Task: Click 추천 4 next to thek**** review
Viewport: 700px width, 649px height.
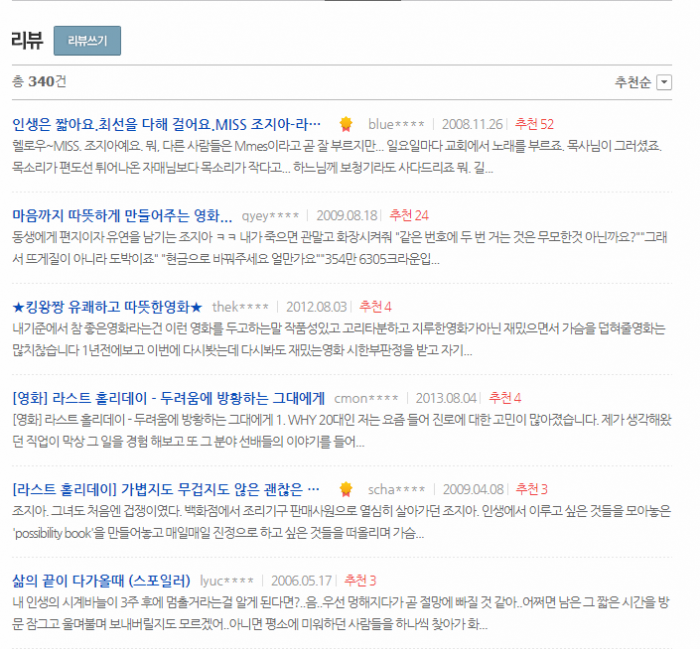Action: tap(375, 307)
